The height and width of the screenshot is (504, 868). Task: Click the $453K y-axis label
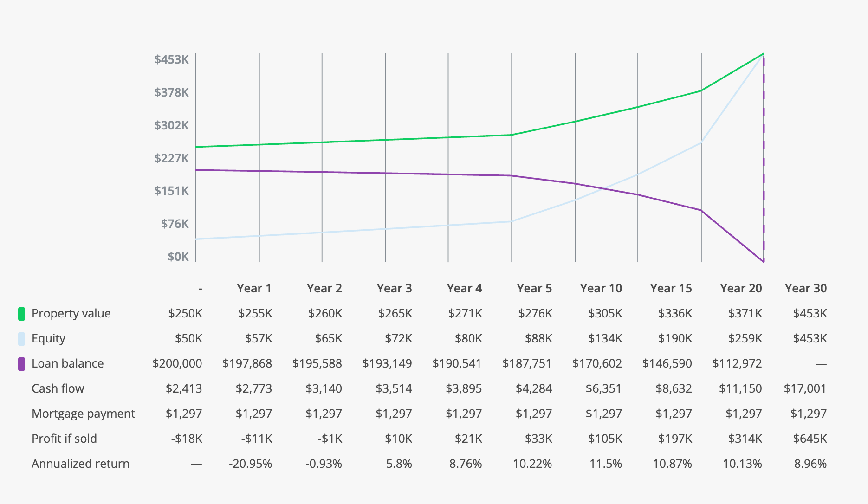pos(172,59)
